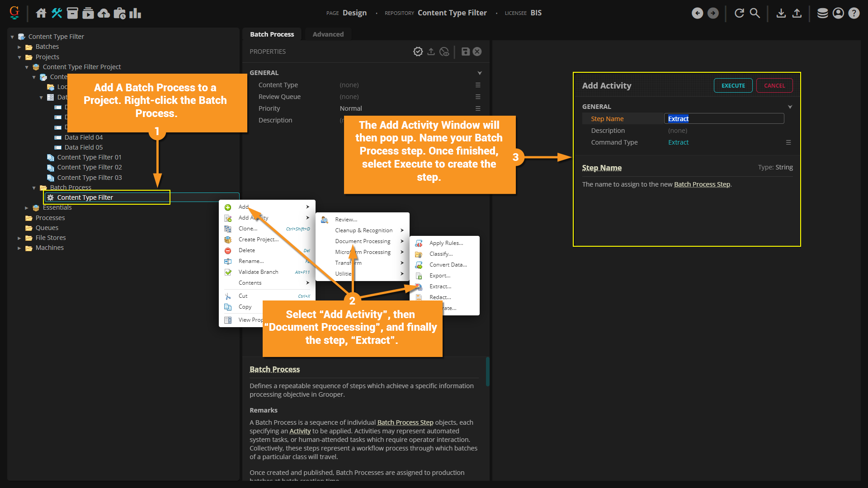The height and width of the screenshot is (488, 868).
Task: Open the help question mark icon
Action: (854, 13)
